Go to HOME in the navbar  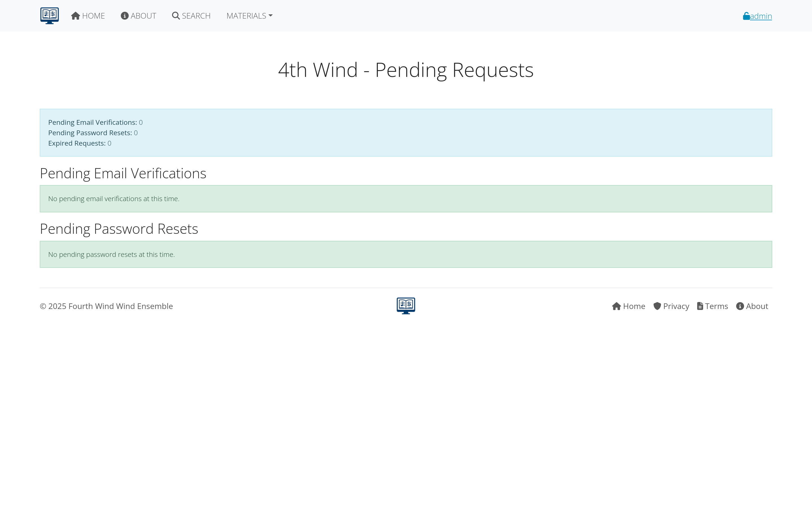93,16
